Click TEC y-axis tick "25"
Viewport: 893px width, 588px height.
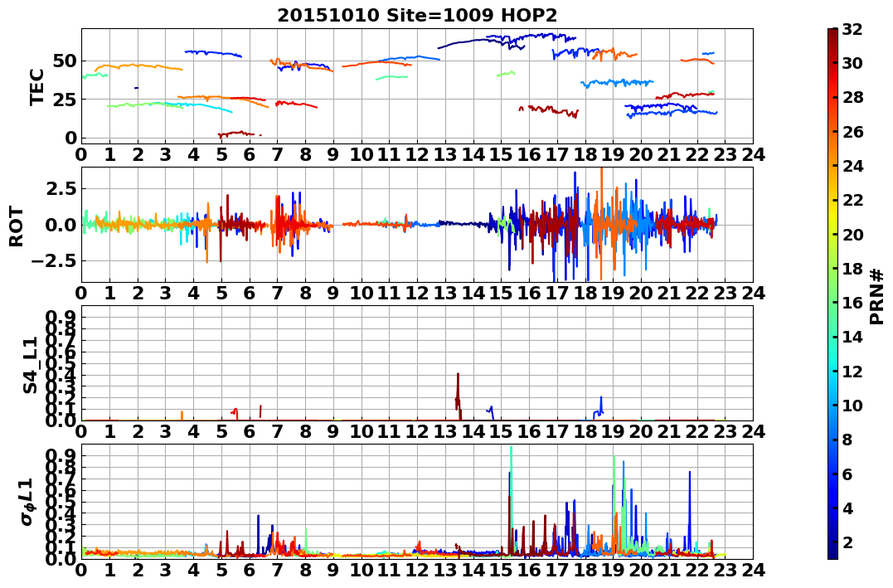tap(65, 100)
